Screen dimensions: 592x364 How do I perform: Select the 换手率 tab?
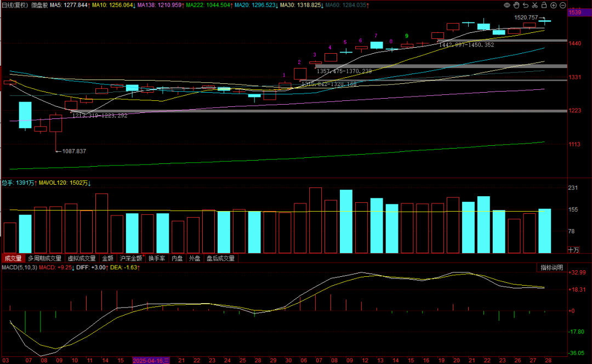[157, 258]
